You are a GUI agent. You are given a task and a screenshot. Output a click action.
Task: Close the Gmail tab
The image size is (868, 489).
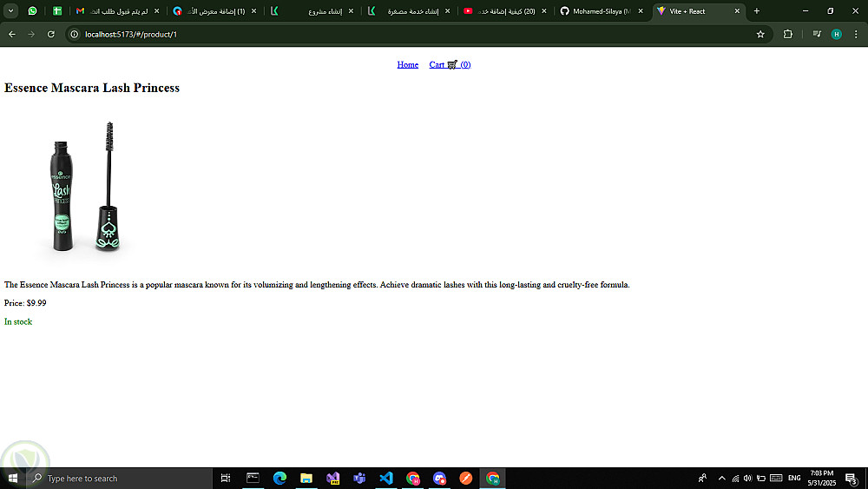click(x=156, y=11)
